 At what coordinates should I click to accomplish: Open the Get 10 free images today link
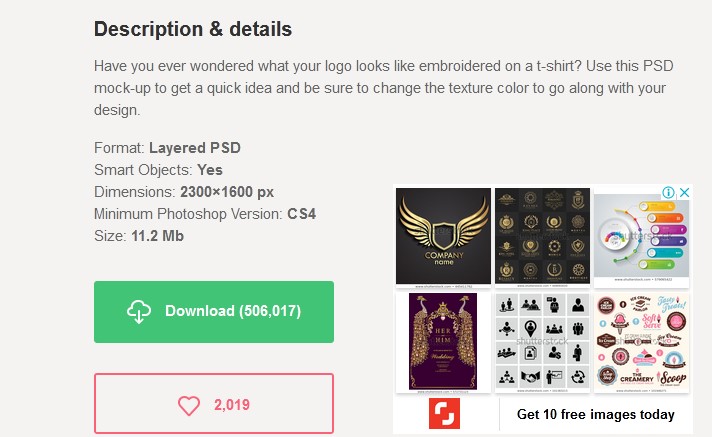pos(595,414)
